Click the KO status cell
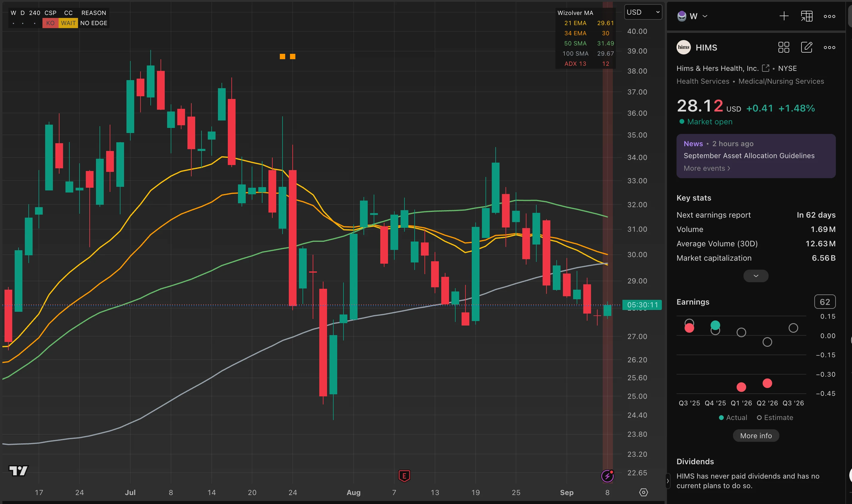 tap(50, 23)
